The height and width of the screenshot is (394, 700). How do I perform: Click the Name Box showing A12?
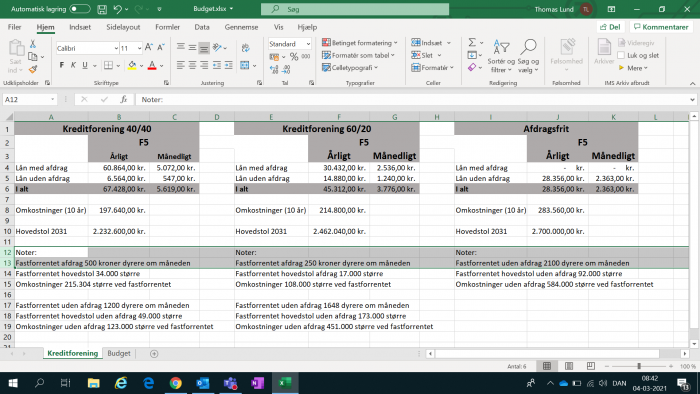(x=29, y=100)
